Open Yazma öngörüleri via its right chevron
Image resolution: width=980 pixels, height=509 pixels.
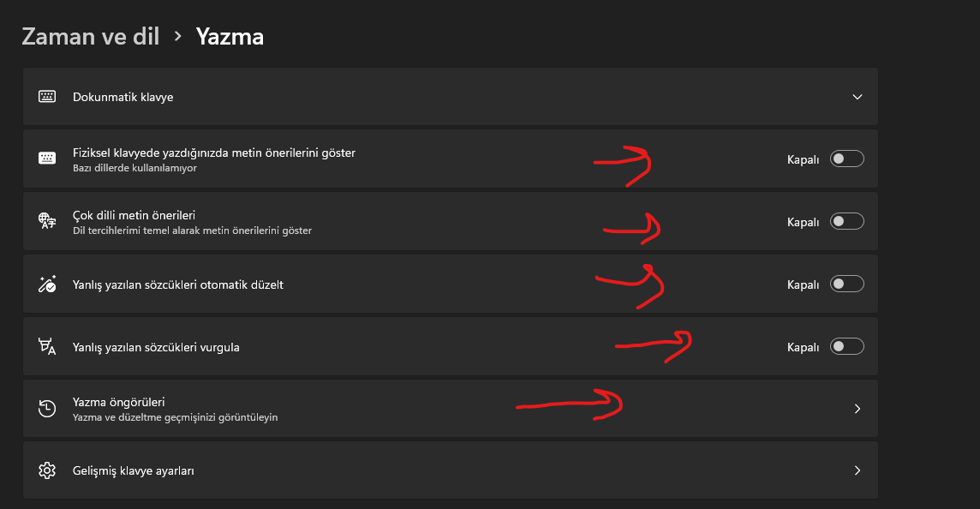click(x=857, y=409)
